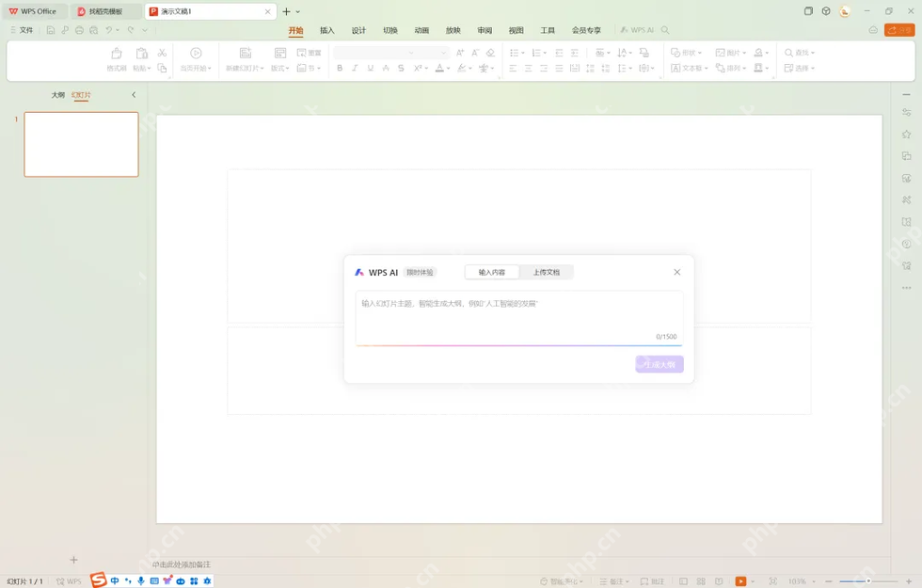The image size is (922, 588).
Task: Open the user avatar in the title bar
Action: [845, 11]
